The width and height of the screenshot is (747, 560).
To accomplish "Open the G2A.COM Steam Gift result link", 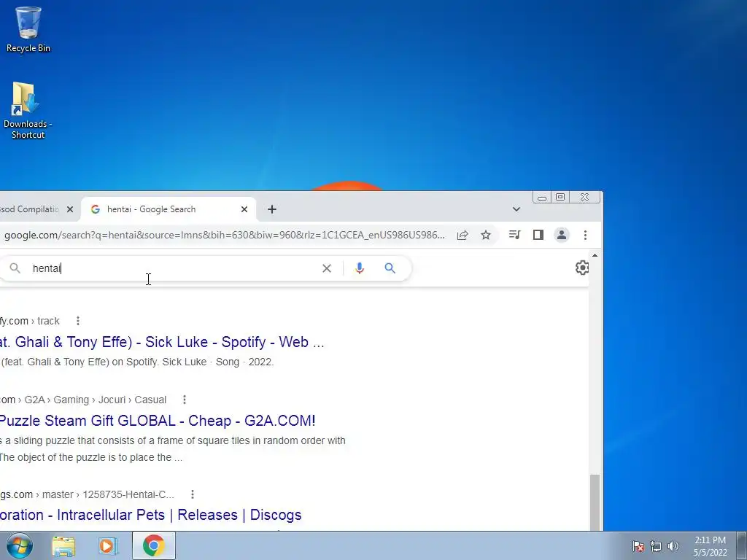I will tap(158, 421).
